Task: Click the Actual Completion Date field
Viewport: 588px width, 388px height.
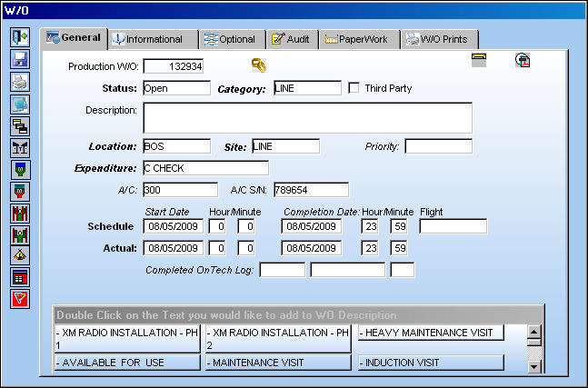Action: [x=311, y=248]
